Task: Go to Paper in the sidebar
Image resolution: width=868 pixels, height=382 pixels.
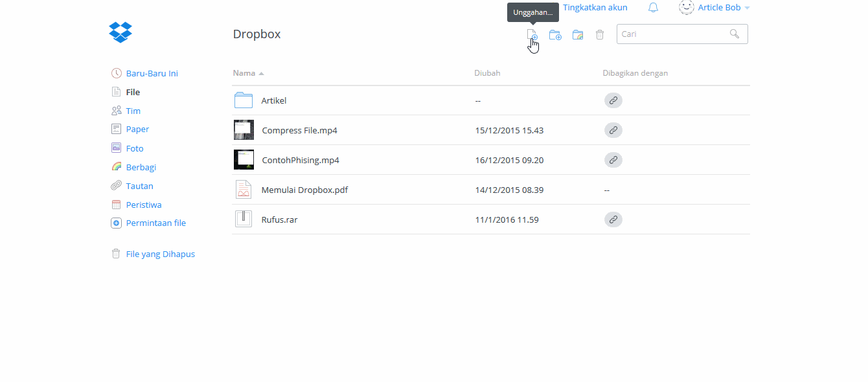Action: 137,129
